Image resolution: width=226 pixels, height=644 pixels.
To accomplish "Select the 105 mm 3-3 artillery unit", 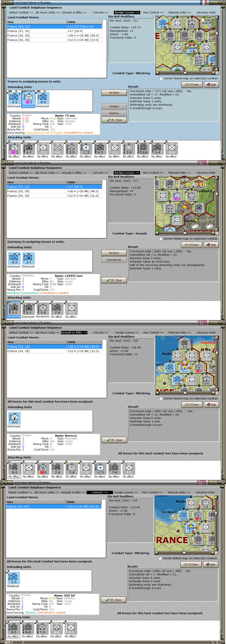I will [100, 469].
